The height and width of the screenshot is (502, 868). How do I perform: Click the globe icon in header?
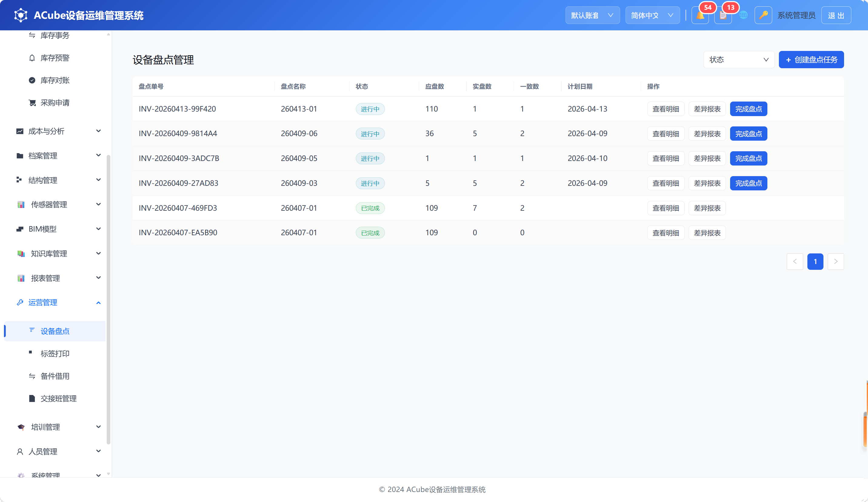743,15
